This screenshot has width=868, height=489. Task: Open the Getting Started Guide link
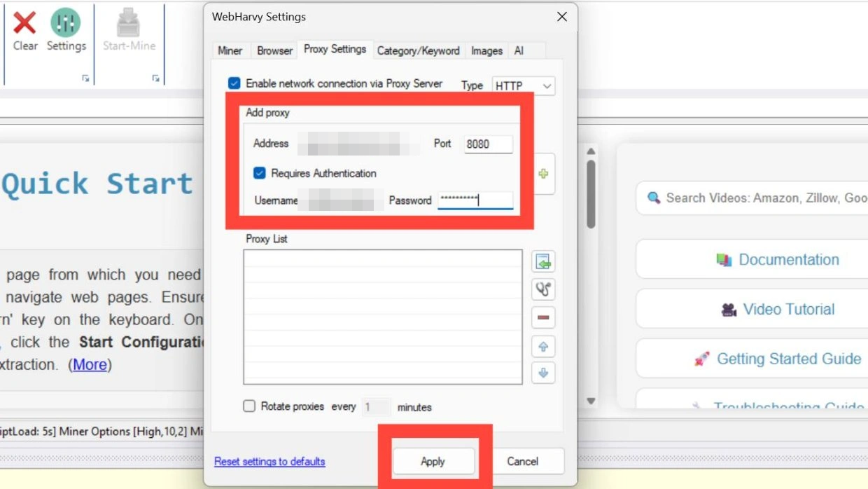[789, 359]
